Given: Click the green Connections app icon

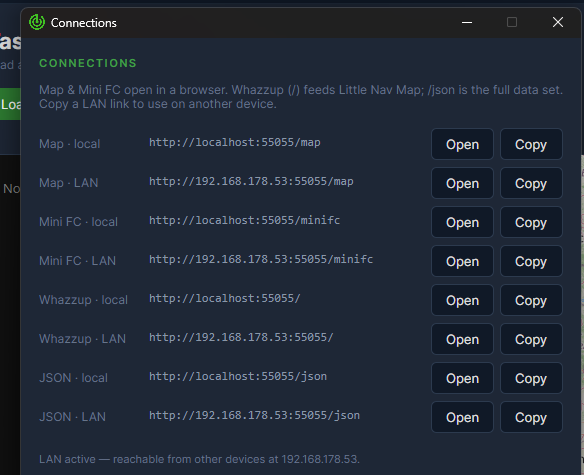Looking at the screenshot, I should point(37,22).
